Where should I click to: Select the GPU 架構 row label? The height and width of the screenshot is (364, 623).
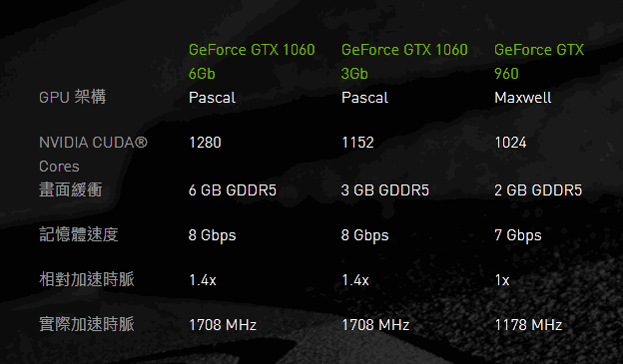coord(72,97)
